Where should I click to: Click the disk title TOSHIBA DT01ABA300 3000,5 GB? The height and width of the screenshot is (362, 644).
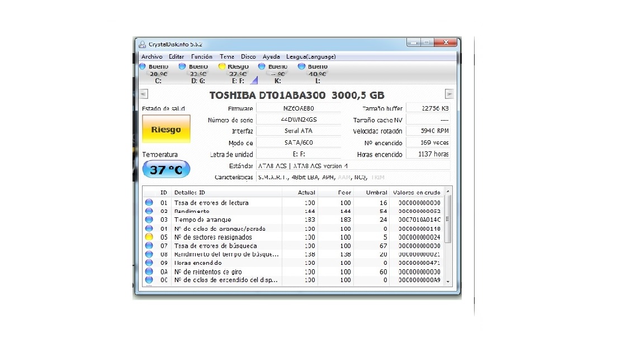[x=297, y=95]
